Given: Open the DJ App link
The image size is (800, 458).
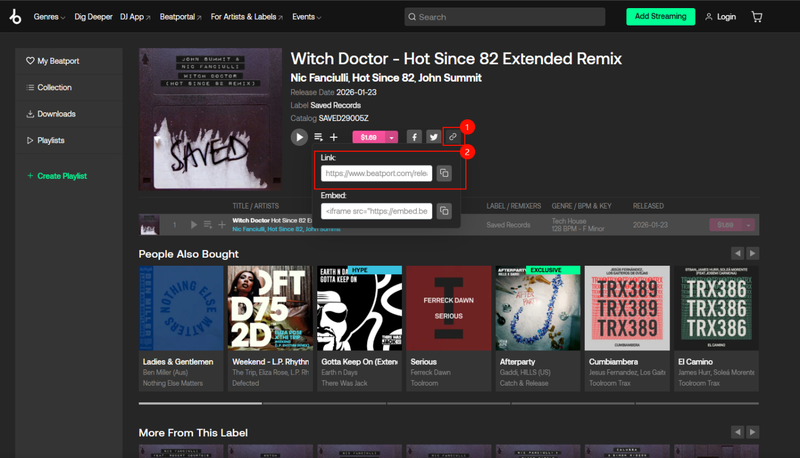Looking at the screenshot, I should tap(135, 17).
